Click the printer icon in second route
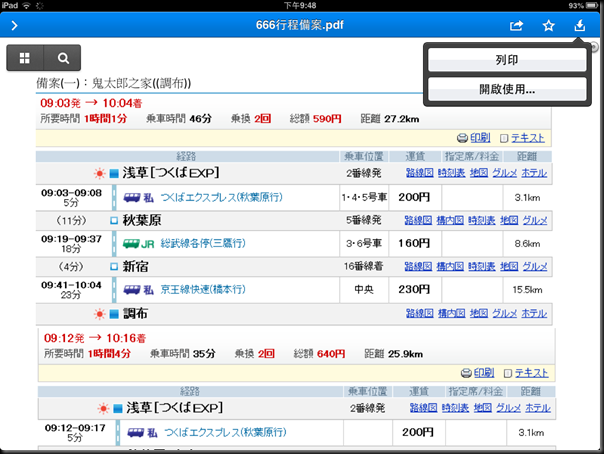 [466, 373]
